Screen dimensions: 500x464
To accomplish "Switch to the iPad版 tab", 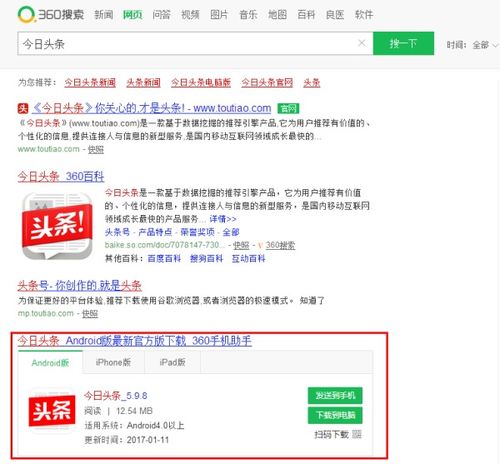I will tap(172, 362).
